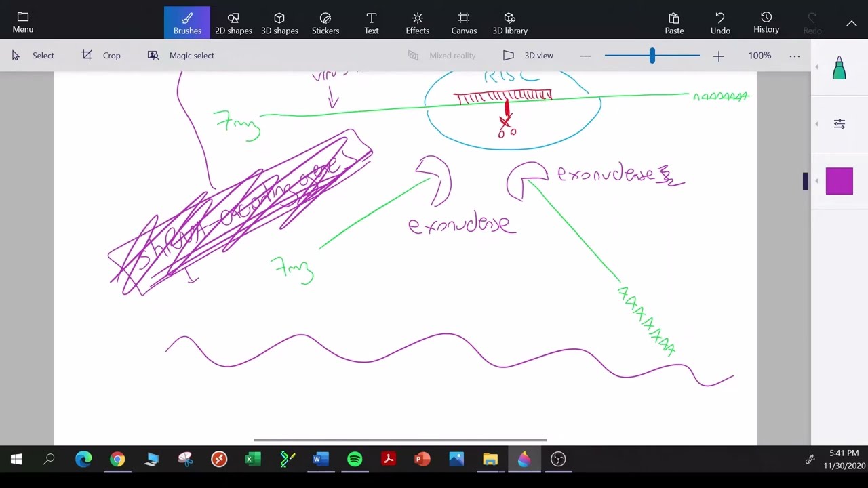
Task: Click the 100% zoom percentage value
Action: coord(759,56)
